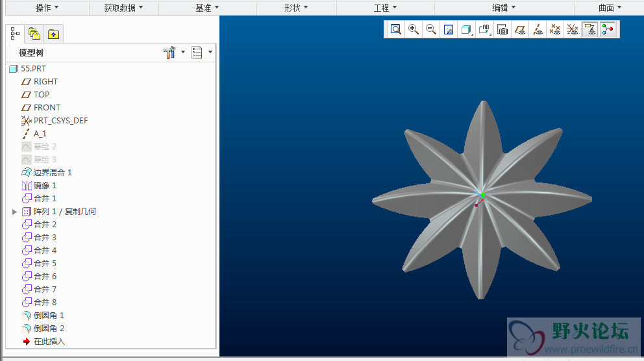Toggle datum plane display
The width and height of the screenshot is (644, 361).
pyautogui.click(x=520, y=29)
